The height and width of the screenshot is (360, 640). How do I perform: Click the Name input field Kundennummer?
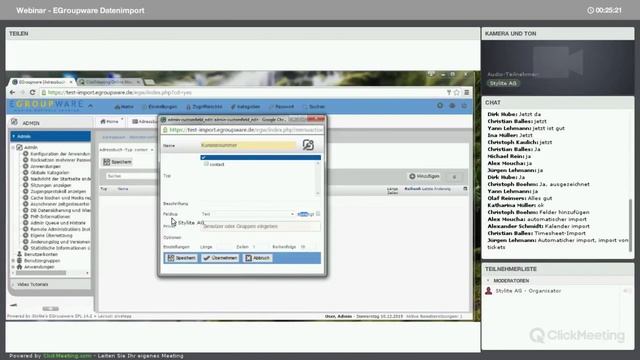click(x=248, y=145)
